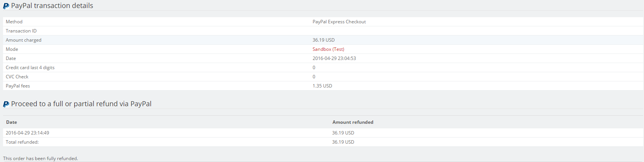
Task: Click the refund date entry 2016-04-29 23:14:49
Action: (27, 133)
